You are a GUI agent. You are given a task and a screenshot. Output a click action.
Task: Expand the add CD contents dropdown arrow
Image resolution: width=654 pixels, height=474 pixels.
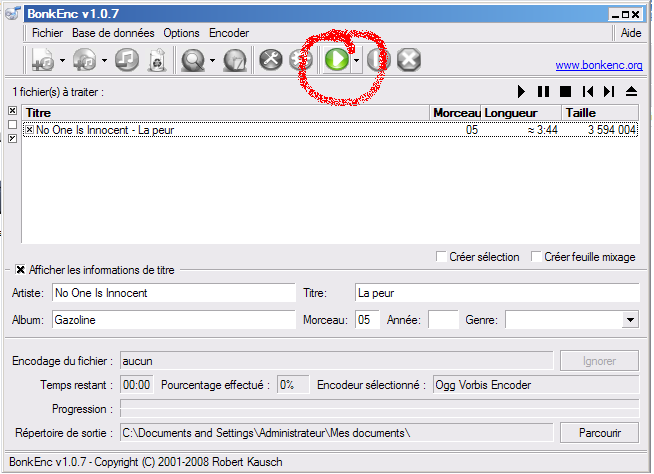coord(104,61)
